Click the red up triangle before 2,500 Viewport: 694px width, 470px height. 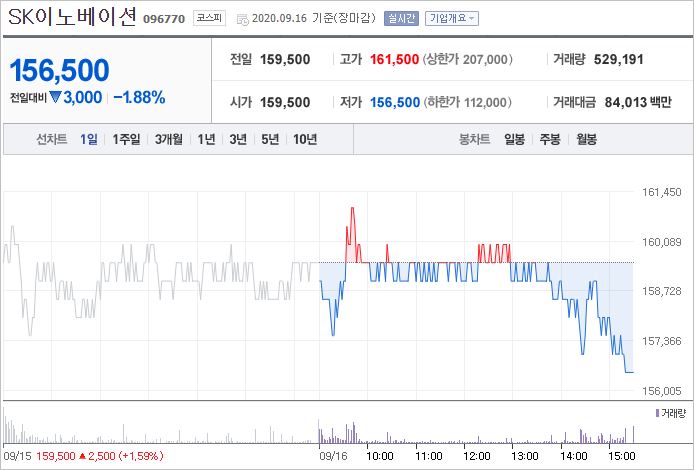point(82,455)
